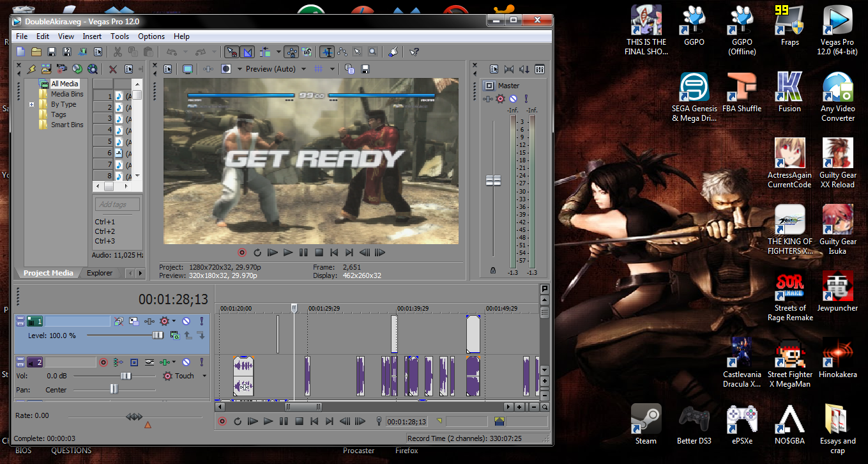Click the Render As toolbar icon
Image resolution: width=868 pixels, height=464 pixels.
[x=83, y=52]
